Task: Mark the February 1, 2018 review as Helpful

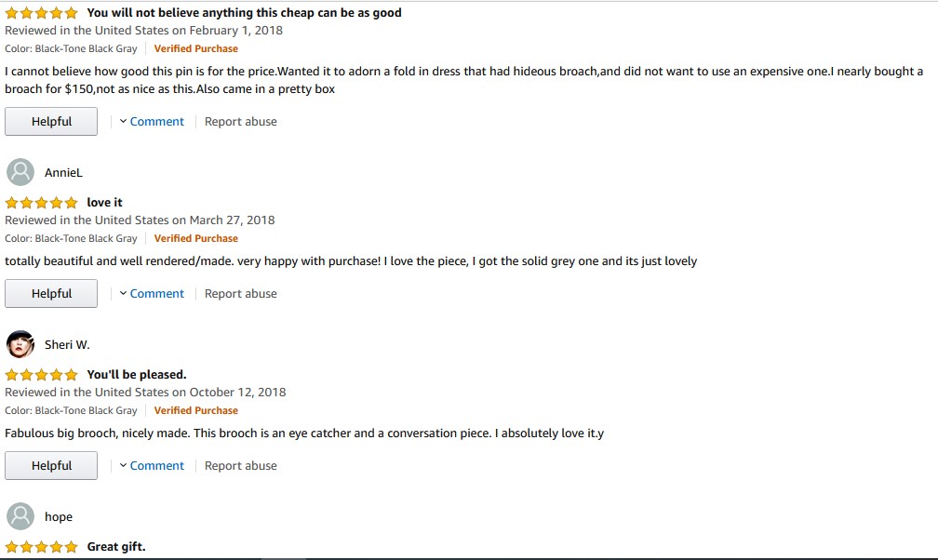Action: [51, 122]
